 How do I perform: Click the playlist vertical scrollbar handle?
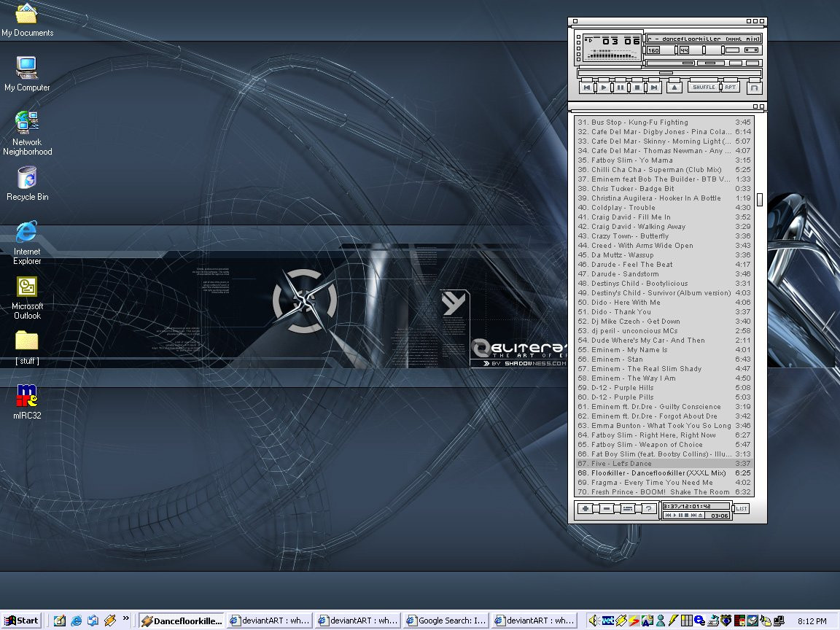[x=760, y=199]
